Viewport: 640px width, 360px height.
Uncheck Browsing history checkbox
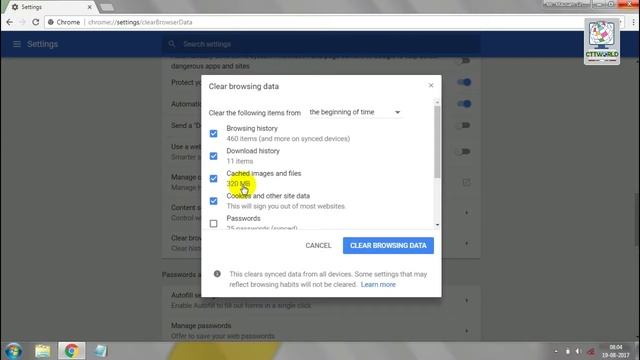point(213,133)
